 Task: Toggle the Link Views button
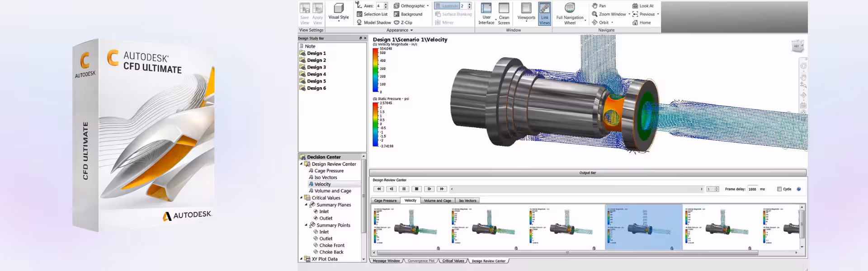(545, 14)
